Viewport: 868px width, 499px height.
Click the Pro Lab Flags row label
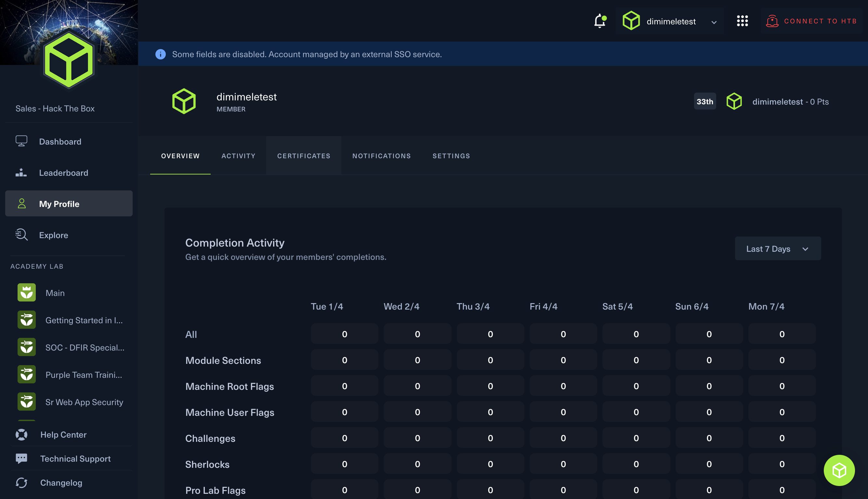click(215, 490)
